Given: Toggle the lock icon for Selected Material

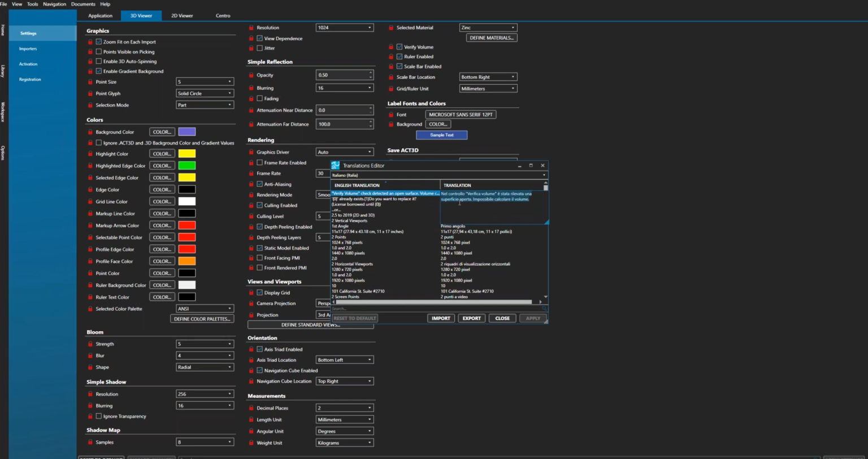Looking at the screenshot, I should pyautogui.click(x=391, y=28).
